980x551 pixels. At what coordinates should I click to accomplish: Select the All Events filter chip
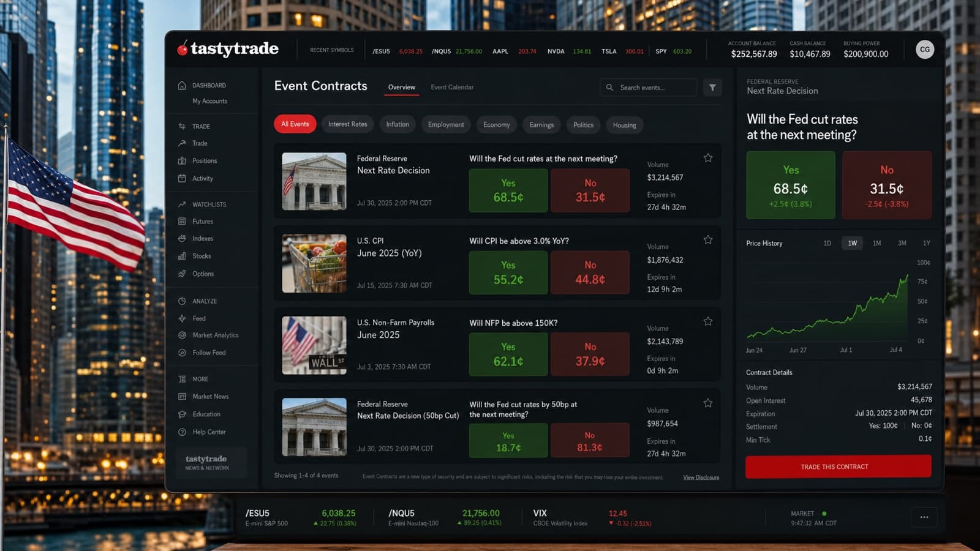[x=295, y=124]
